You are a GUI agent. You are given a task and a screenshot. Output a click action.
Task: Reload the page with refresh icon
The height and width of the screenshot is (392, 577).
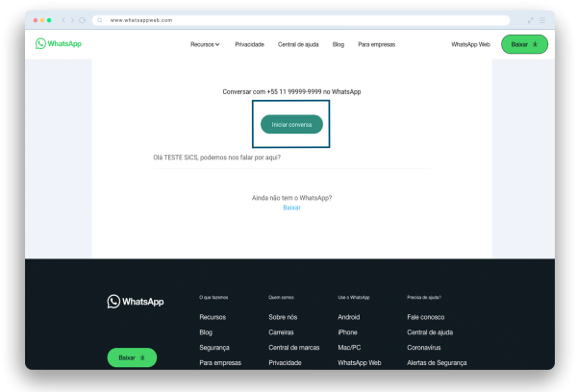(x=83, y=20)
